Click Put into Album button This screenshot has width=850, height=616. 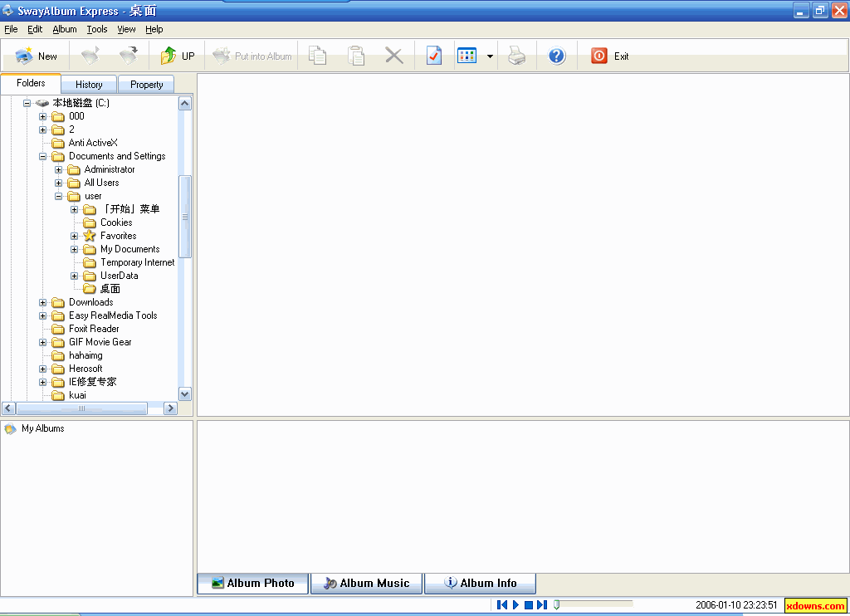[x=252, y=56]
